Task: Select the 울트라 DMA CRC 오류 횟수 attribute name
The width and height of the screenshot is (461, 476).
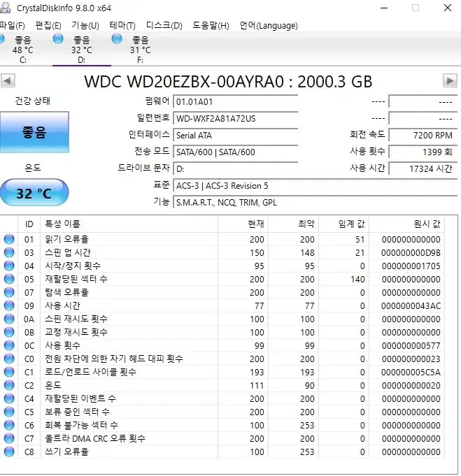Action: (95, 438)
